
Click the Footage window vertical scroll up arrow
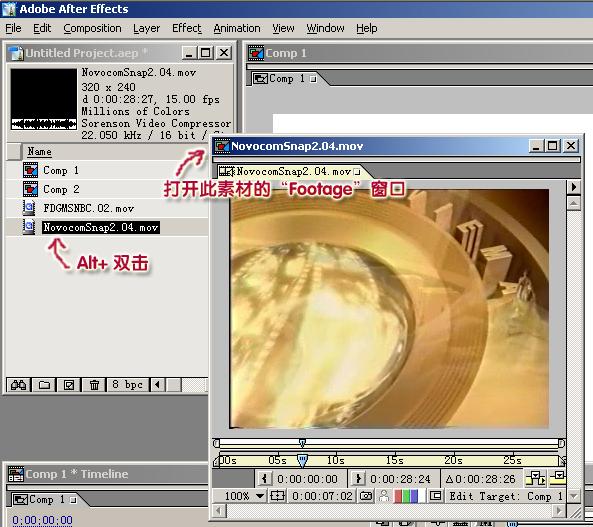tap(574, 204)
